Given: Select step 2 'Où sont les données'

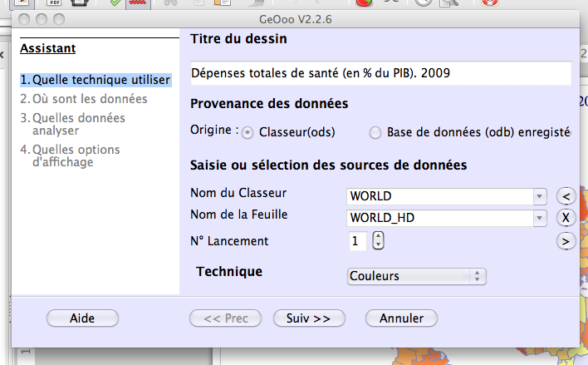Looking at the screenshot, I should pos(84,99).
